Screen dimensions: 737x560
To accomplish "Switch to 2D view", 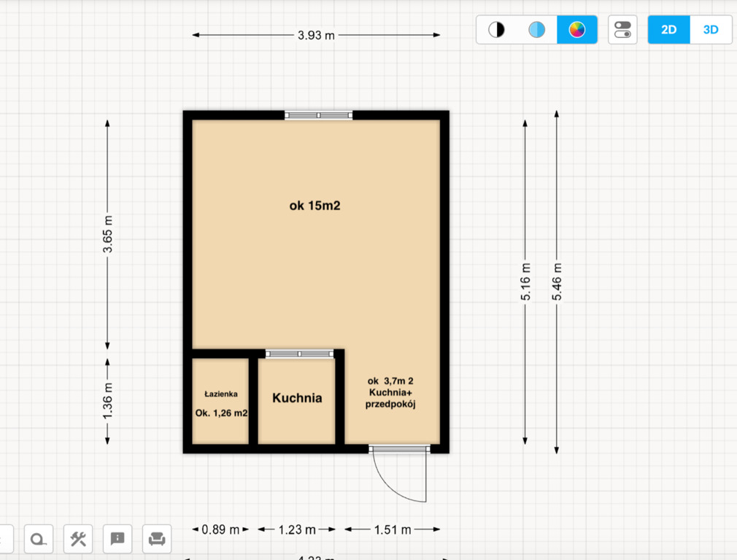I will (668, 30).
